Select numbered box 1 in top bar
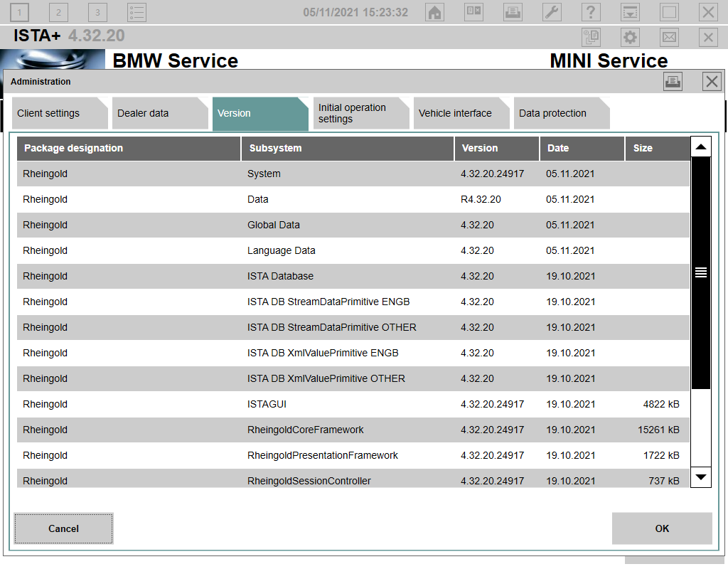The width and height of the screenshot is (728, 569). pyautogui.click(x=19, y=12)
